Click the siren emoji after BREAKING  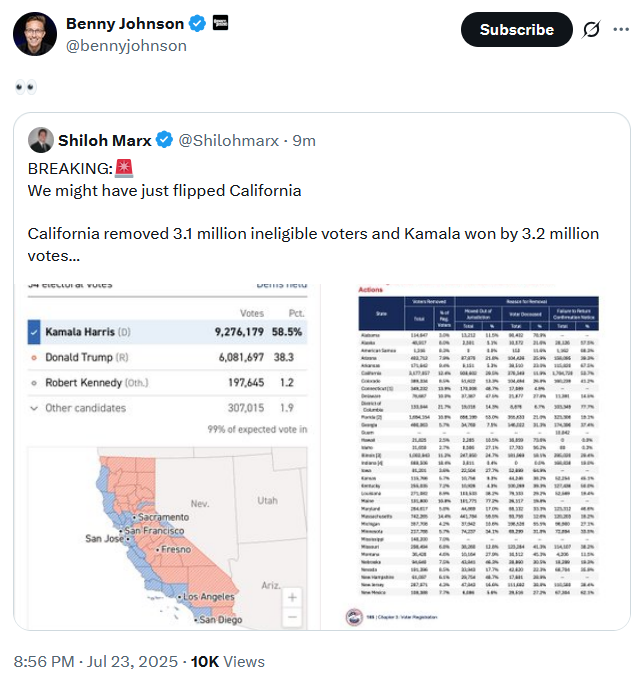click(124, 168)
